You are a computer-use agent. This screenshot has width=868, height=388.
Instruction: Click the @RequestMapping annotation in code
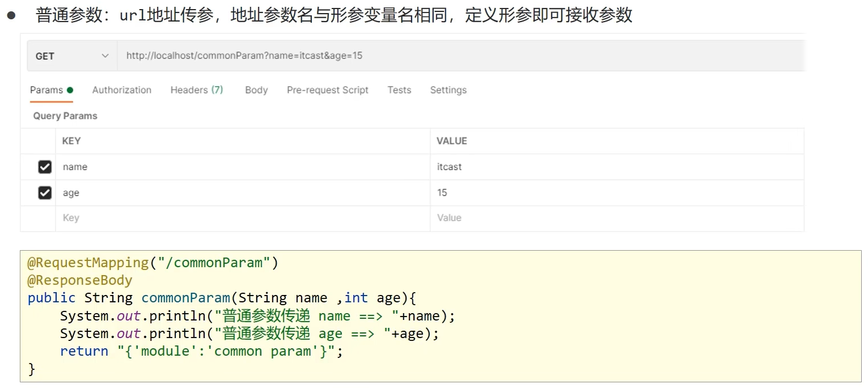click(x=88, y=263)
